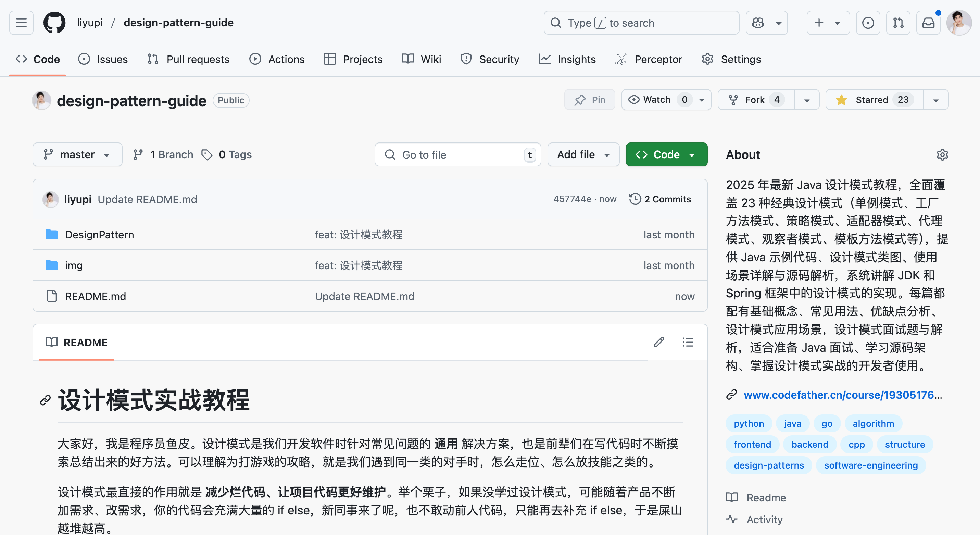Expand the master branch dropdown
This screenshot has height=535, width=980.
click(77, 154)
